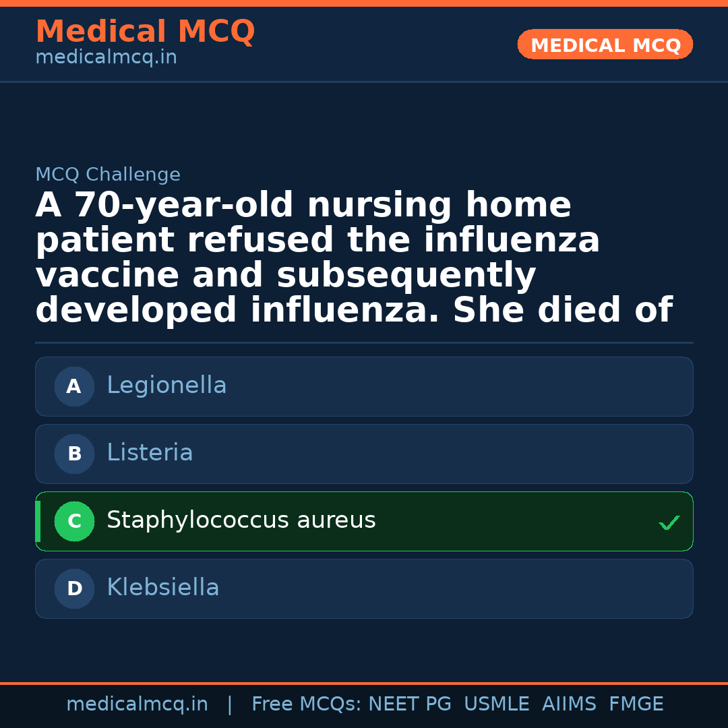
Task: Click the green letter C circle icon
Action: pos(74,521)
